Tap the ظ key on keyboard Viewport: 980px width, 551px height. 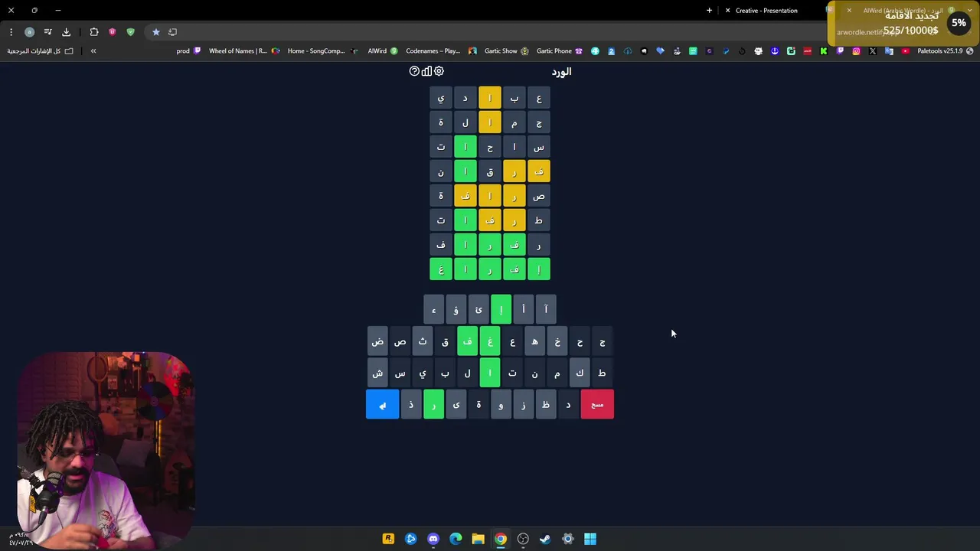(x=546, y=405)
